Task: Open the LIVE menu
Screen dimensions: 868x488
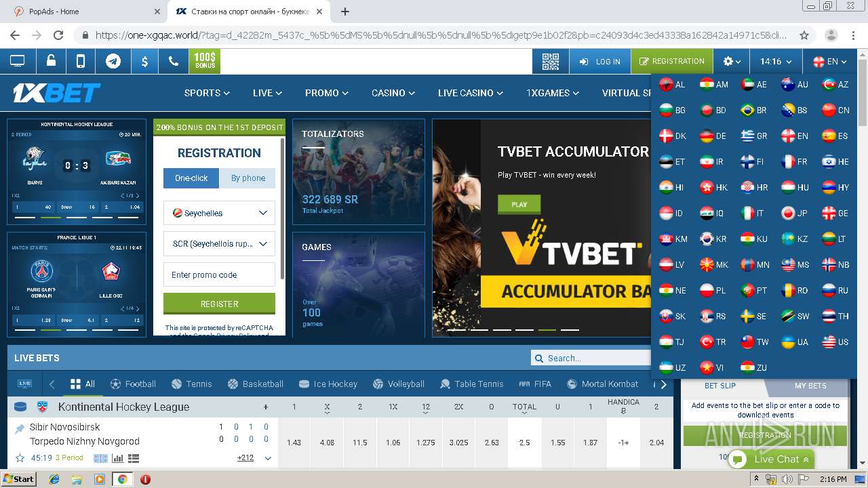Action: (x=267, y=93)
